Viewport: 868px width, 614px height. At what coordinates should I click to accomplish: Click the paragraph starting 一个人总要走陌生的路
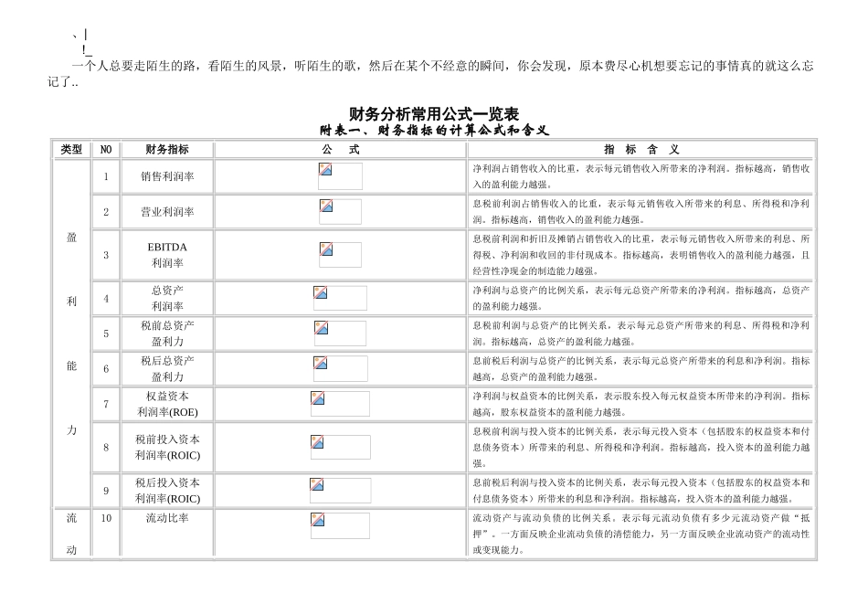430,74
